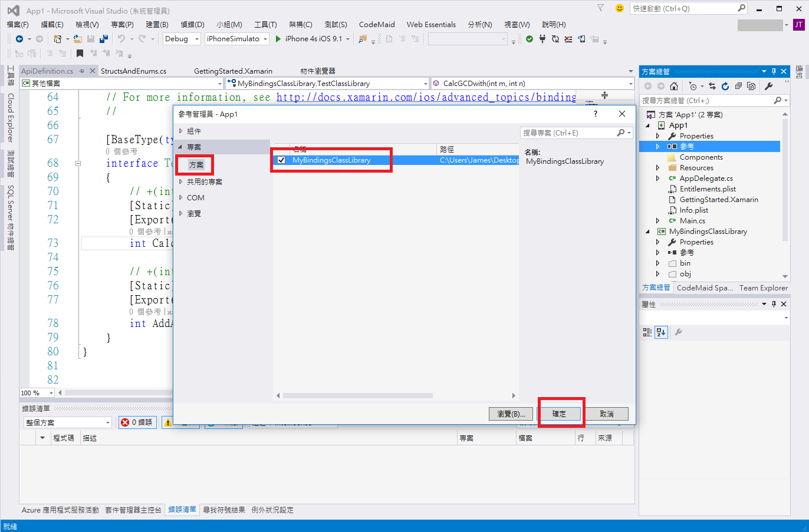Click the 瀏覽(B)... button
This screenshot has height=532, width=809.
pos(511,414)
